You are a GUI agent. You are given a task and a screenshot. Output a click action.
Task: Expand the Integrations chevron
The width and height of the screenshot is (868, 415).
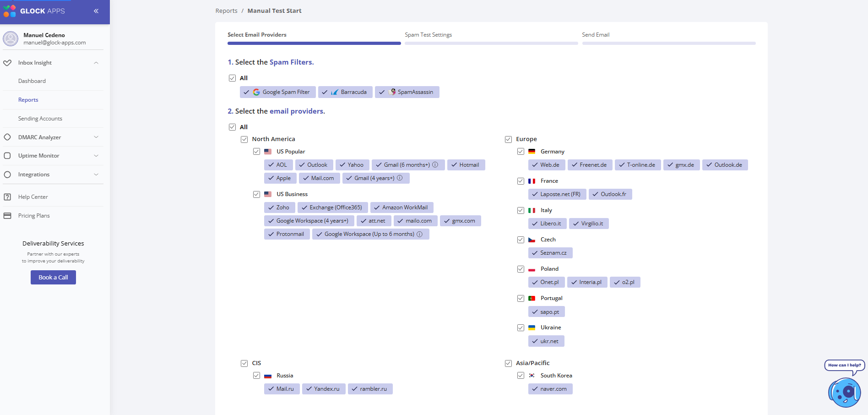coord(96,175)
